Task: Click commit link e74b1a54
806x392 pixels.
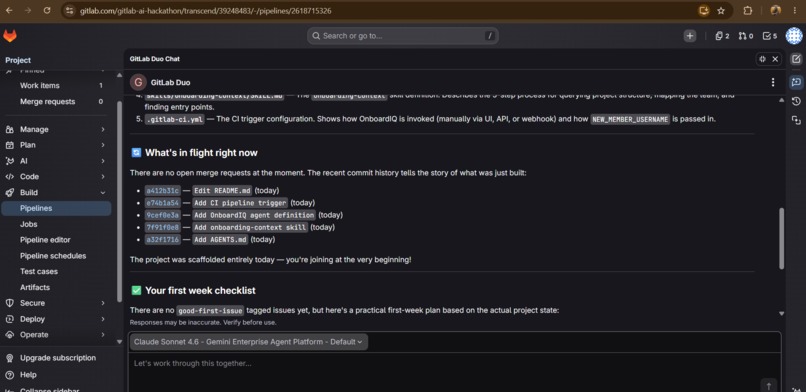Action: point(162,203)
